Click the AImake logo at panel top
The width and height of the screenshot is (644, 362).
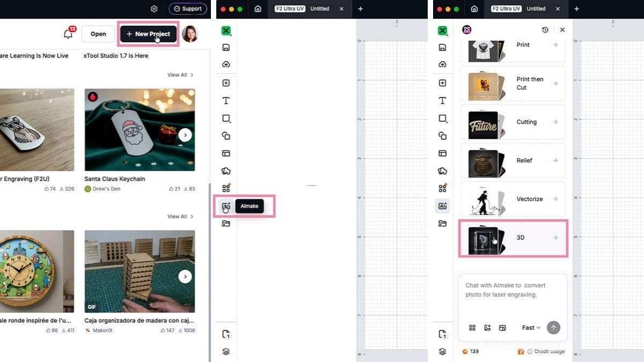click(x=466, y=30)
